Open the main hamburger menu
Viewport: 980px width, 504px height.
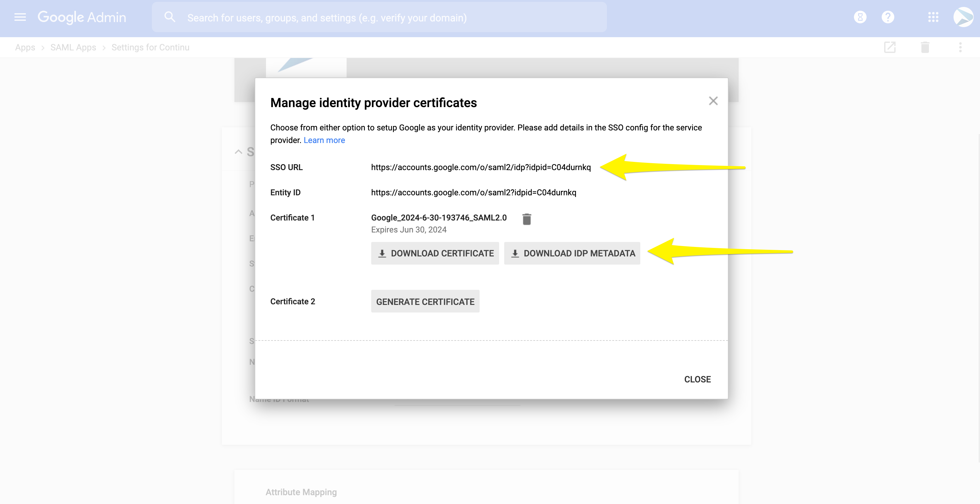[x=20, y=17]
